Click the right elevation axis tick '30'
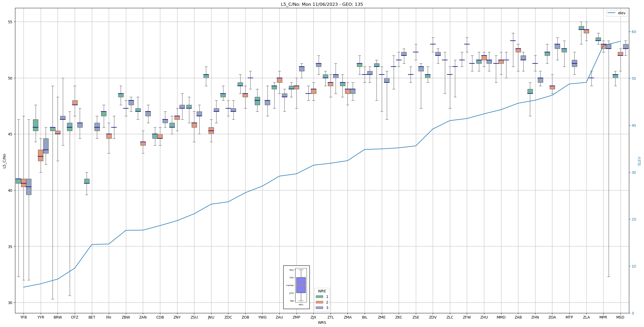This screenshot has width=644, height=327. point(633,172)
